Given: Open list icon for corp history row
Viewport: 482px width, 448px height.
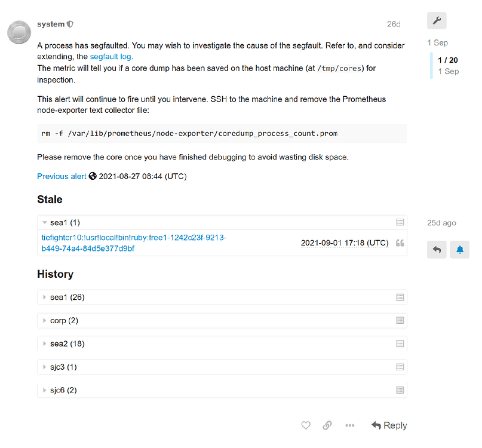Looking at the screenshot, I should click(x=400, y=320).
